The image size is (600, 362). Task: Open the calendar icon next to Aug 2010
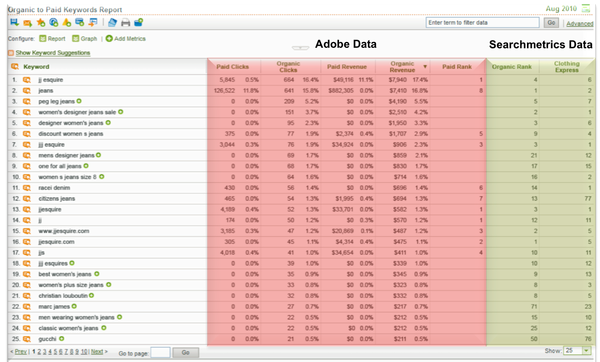click(x=586, y=8)
